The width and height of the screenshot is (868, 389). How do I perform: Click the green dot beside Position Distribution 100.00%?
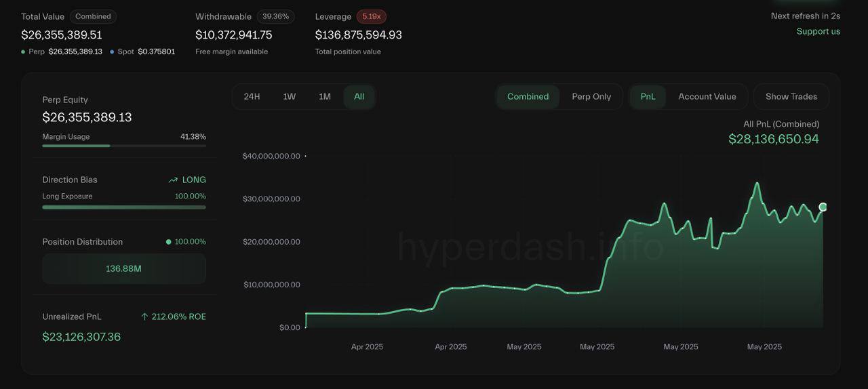(168, 242)
